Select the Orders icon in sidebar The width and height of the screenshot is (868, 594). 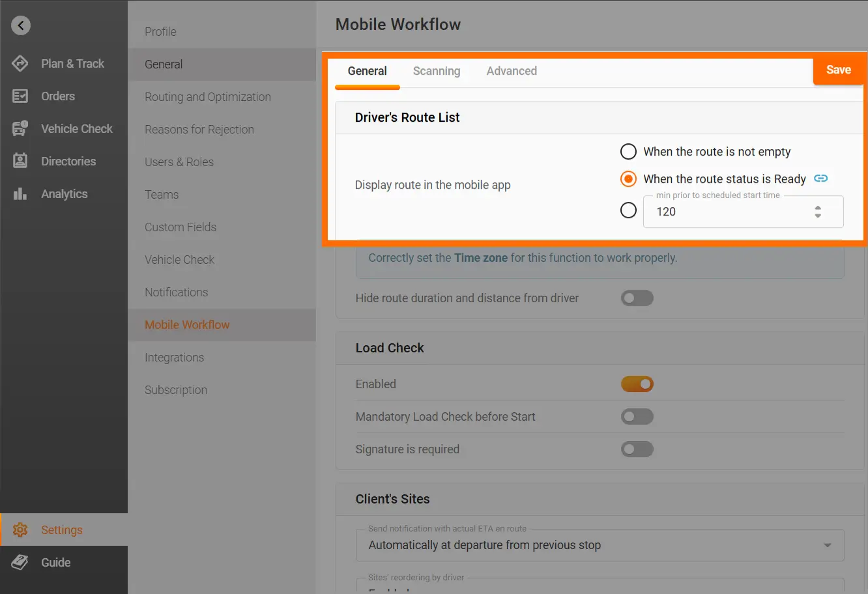(57, 96)
